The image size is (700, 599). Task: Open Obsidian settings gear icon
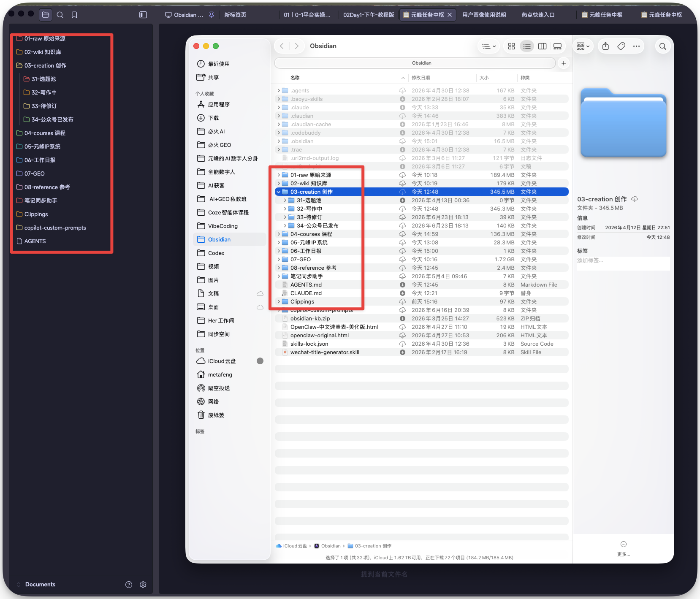click(143, 585)
